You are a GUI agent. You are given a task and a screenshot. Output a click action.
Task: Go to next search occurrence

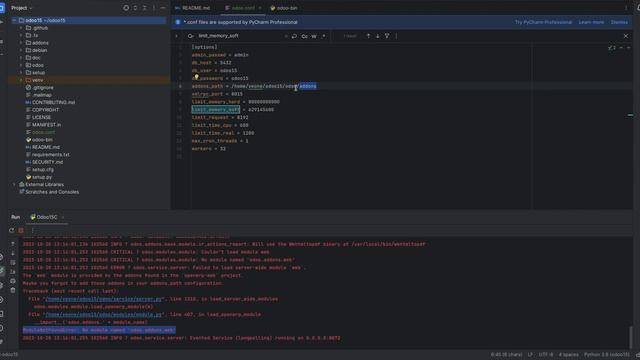click(x=378, y=36)
